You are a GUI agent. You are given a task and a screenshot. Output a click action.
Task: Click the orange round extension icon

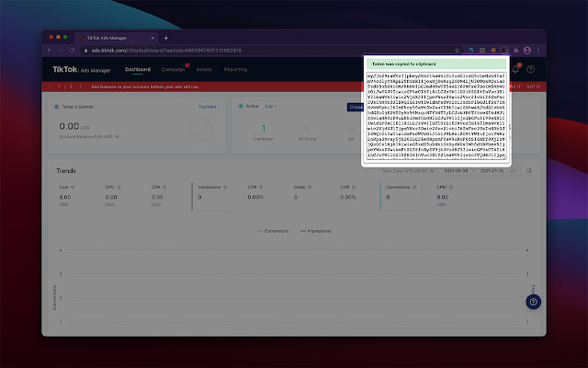[x=493, y=51]
